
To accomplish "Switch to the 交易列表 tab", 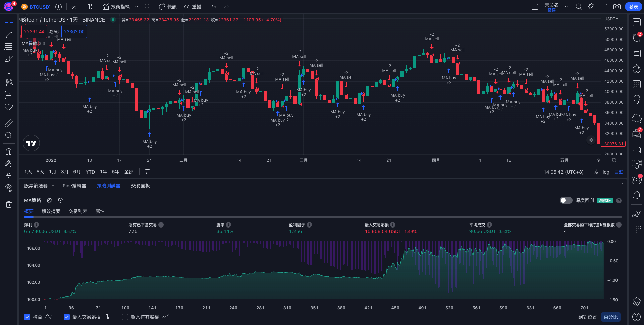I will [x=78, y=211].
